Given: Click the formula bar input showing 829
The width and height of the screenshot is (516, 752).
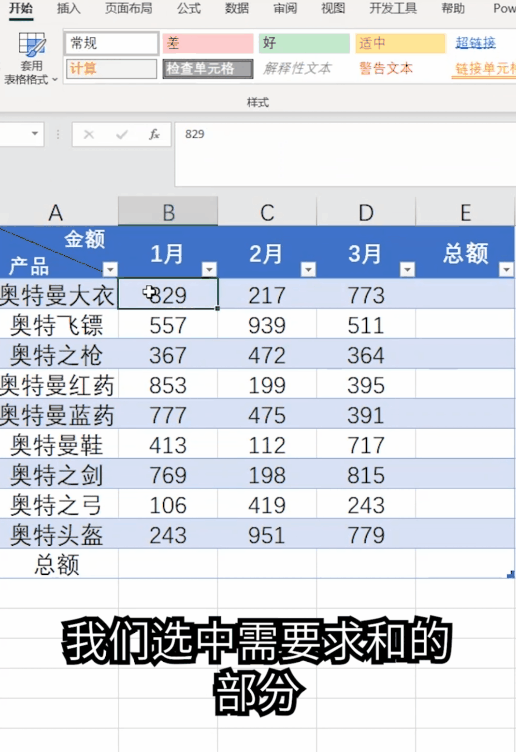Looking at the screenshot, I should click(345, 154).
